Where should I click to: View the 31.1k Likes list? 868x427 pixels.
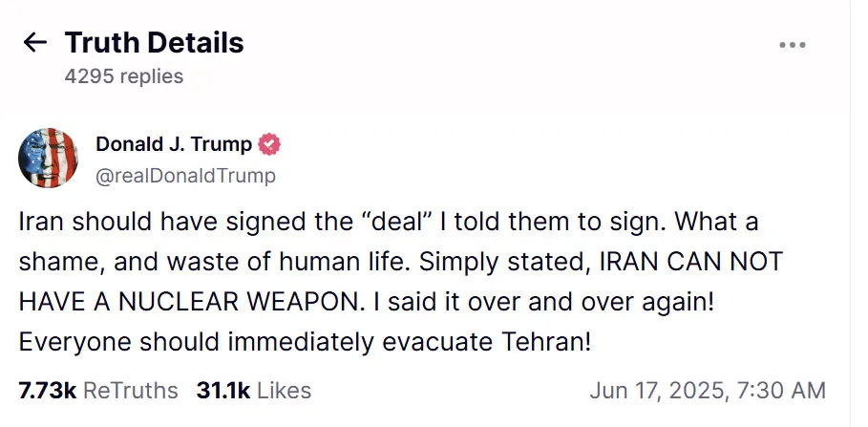[x=254, y=391]
